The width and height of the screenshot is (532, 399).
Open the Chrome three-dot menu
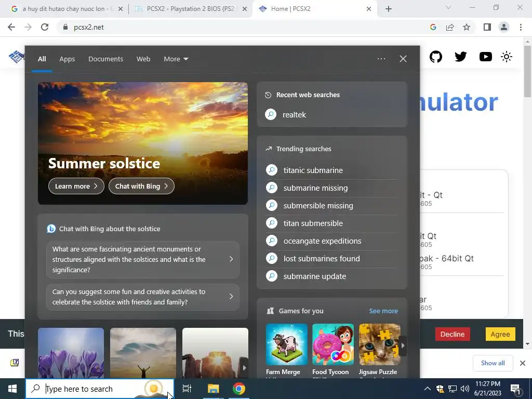pos(521,27)
